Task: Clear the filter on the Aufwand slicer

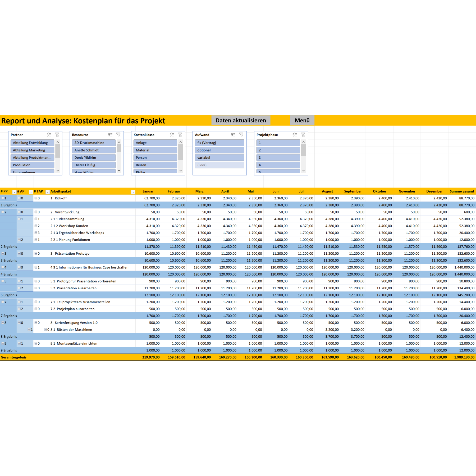Action: click(241, 135)
